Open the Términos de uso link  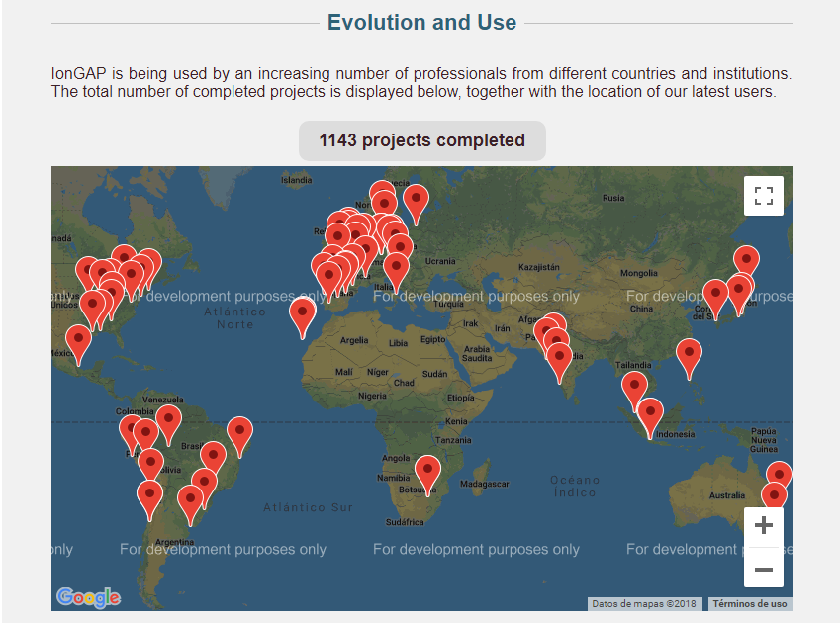[749, 604]
